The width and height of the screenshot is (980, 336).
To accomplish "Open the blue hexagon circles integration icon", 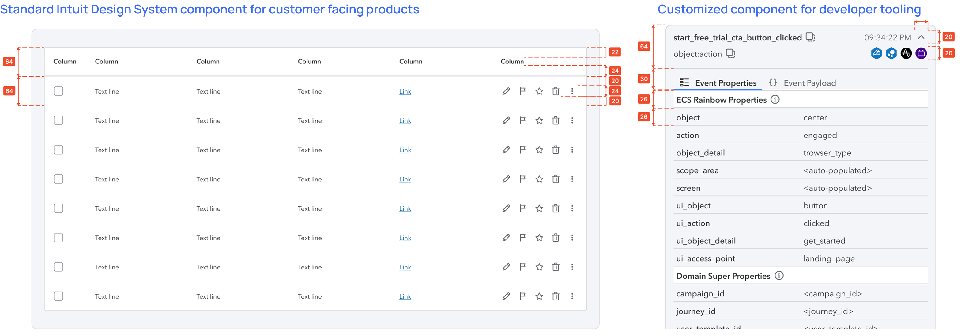I will click(891, 53).
